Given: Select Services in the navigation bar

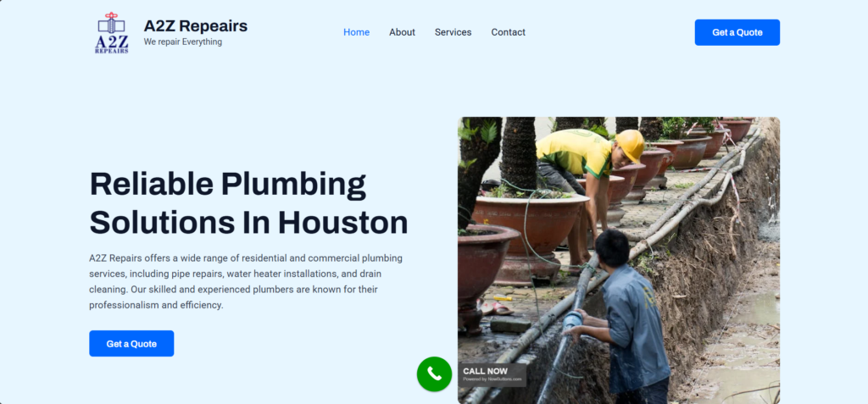Looking at the screenshot, I should tap(453, 32).
